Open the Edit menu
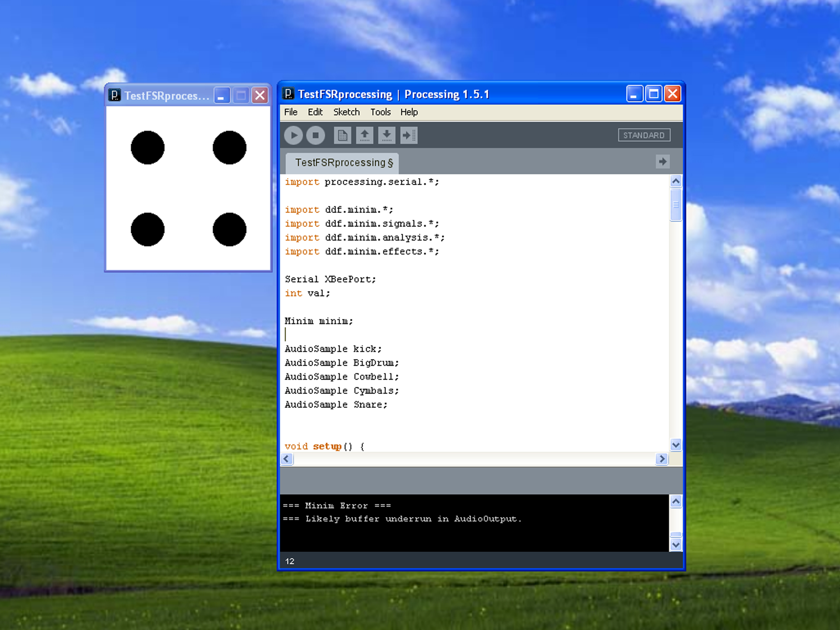This screenshot has height=630, width=840. click(315, 112)
